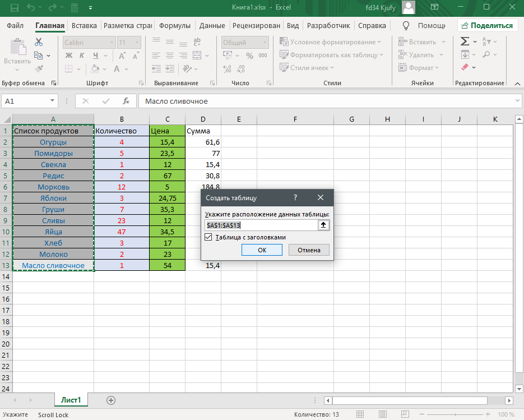The height and width of the screenshot is (420, 524).
Task: Open the Name Box dropdown
Action: click(x=53, y=101)
